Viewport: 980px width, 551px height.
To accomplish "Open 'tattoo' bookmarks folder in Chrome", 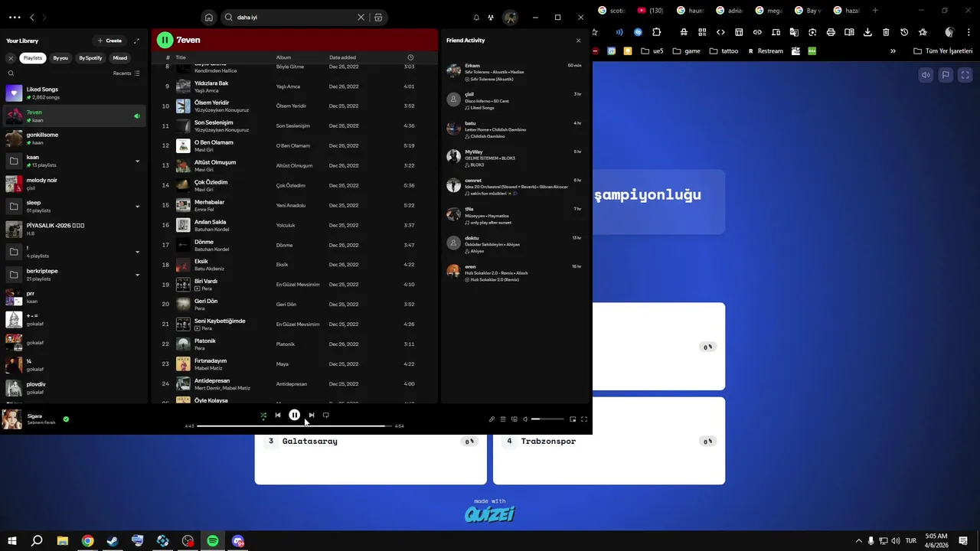I will (724, 51).
